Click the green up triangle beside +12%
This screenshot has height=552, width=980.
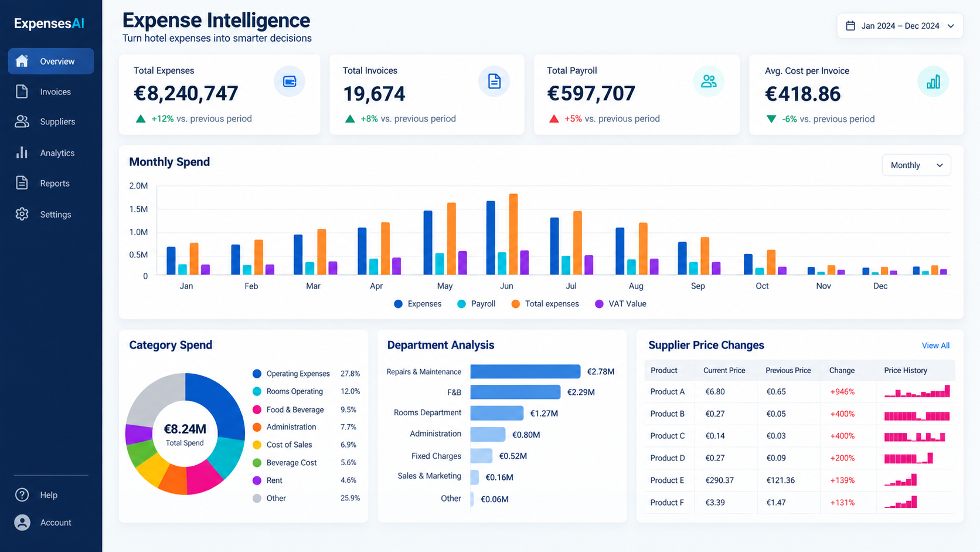141,118
